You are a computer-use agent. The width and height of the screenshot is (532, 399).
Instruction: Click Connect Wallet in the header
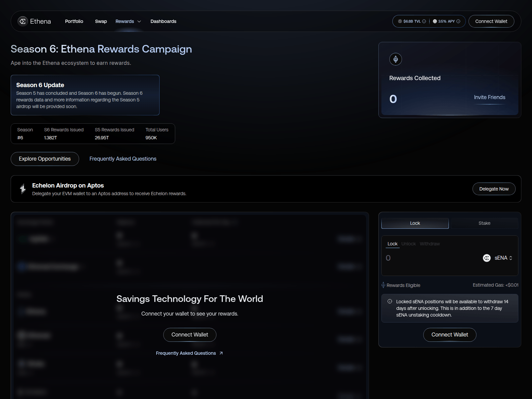point(491,21)
